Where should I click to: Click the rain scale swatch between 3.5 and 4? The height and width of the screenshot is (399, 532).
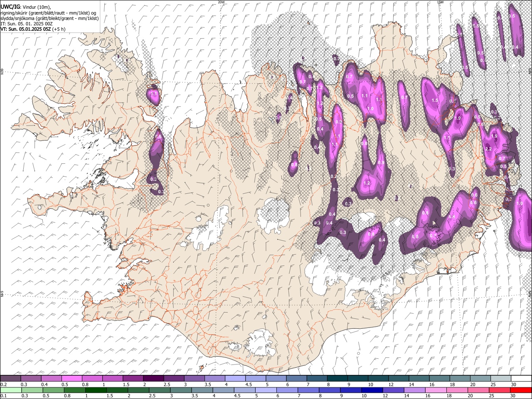click(202, 390)
